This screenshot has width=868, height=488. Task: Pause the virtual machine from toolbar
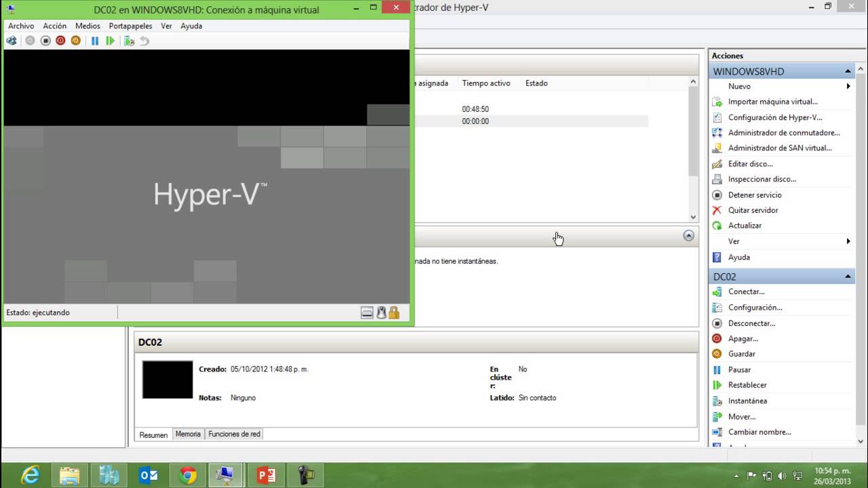(95, 41)
